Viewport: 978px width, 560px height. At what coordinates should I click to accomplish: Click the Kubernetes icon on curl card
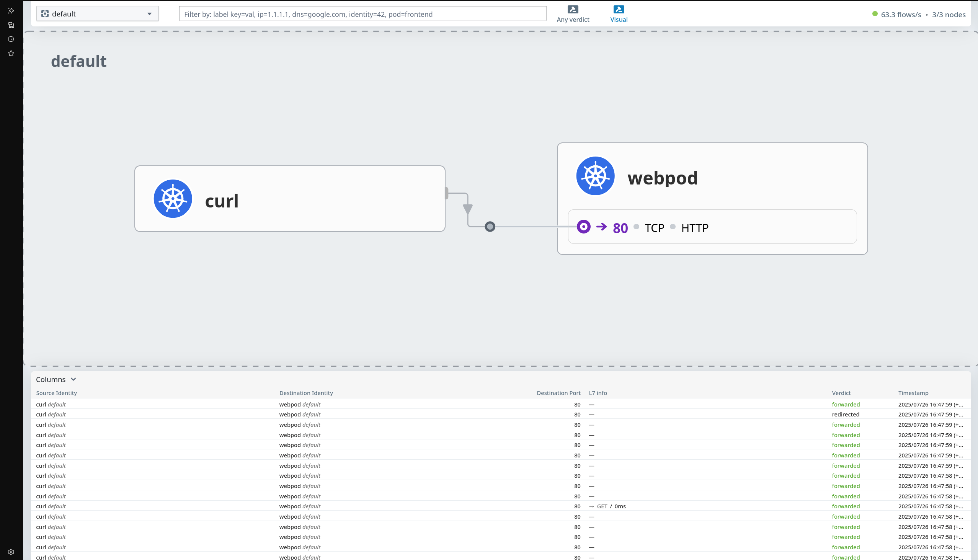coord(173,198)
